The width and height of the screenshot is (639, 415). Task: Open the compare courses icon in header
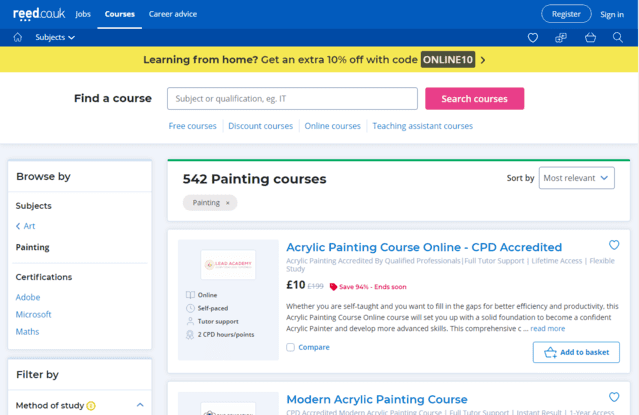coord(561,37)
